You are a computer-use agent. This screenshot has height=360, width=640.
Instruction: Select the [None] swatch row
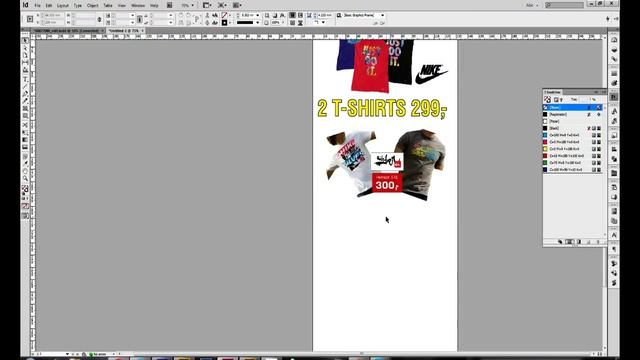[572, 107]
